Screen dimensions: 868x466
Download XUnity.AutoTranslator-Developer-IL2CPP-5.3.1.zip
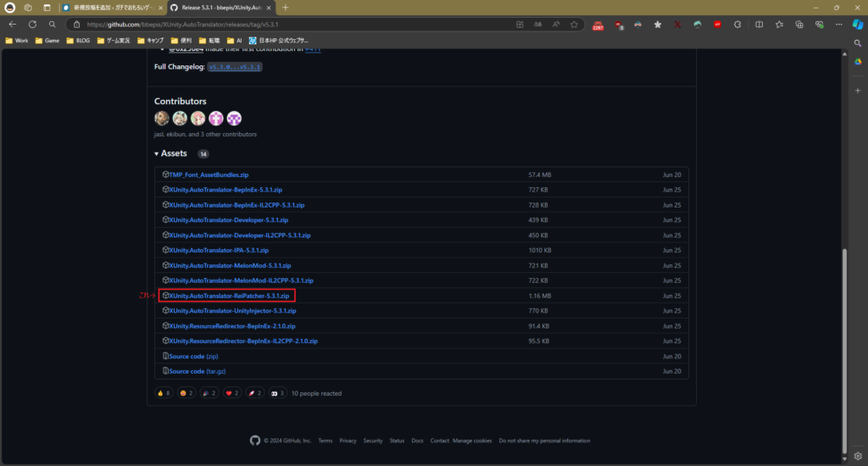(240, 236)
